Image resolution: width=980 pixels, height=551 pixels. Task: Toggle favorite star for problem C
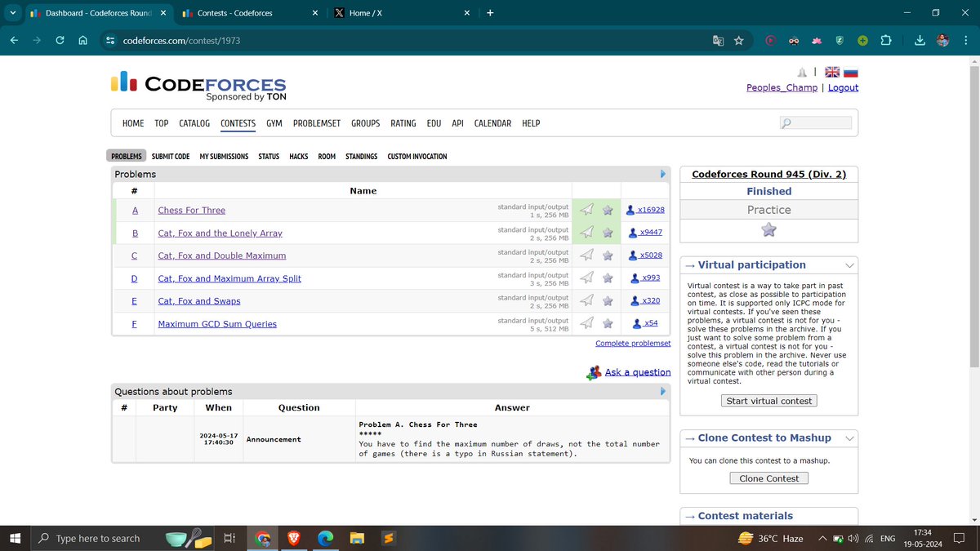(608, 256)
